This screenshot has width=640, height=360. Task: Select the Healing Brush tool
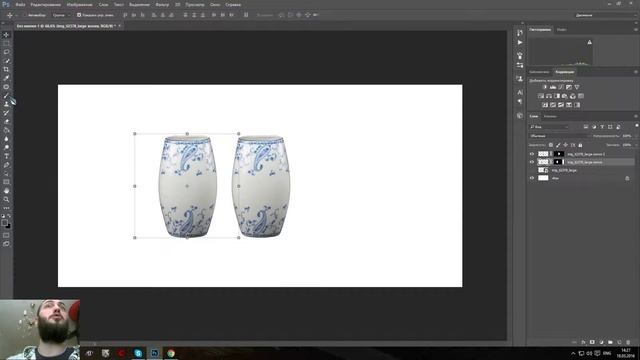(6, 87)
